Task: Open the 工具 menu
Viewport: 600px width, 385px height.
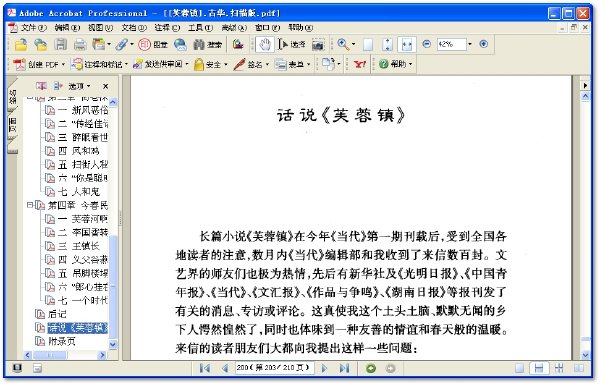Action: [200, 28]
